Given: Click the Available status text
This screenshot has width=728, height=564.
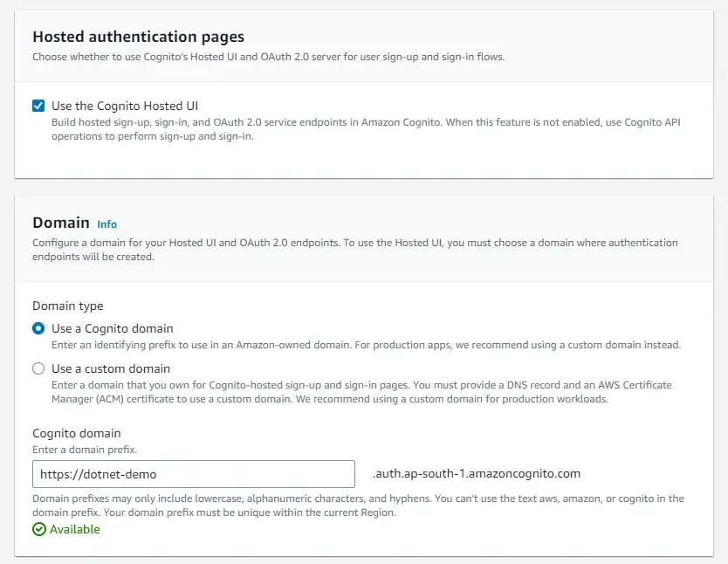Looking at the screenshot, I should pos(72,529).
